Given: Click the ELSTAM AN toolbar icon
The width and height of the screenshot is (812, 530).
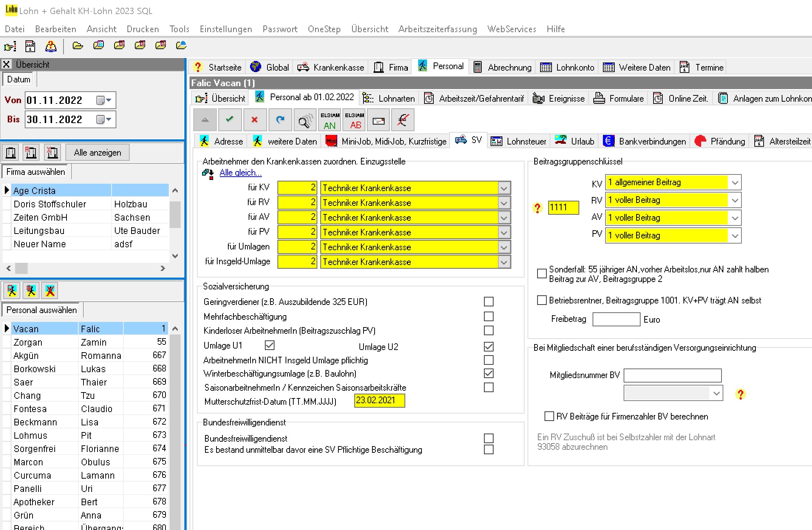Looking at the screenshot, I should [330, 120].
